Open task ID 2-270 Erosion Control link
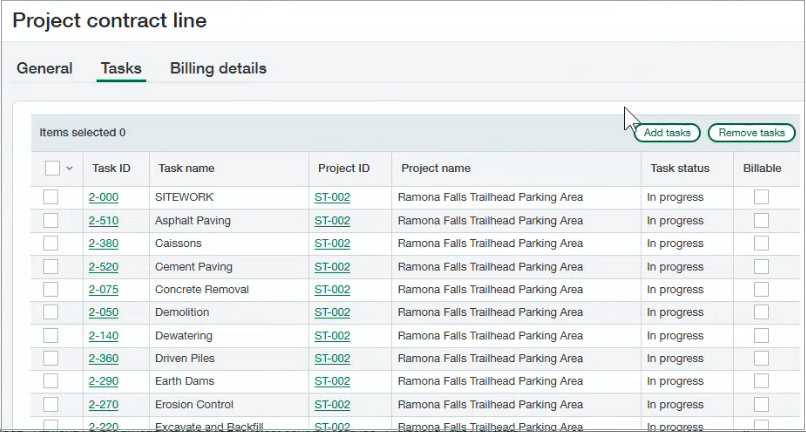Viewport: 806px width, 432px height. (x=103, y=405)
